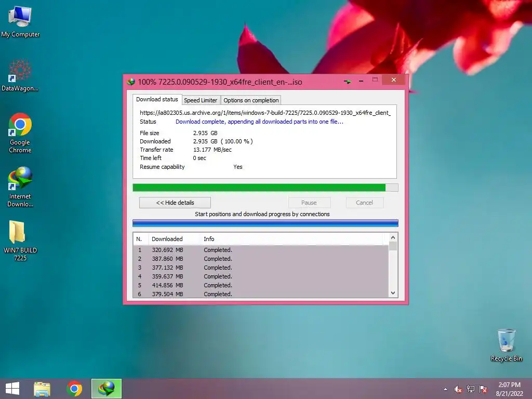Open WIN7 BUILD 7225 folder
The image size is (532, 399).
pos(20,240)
